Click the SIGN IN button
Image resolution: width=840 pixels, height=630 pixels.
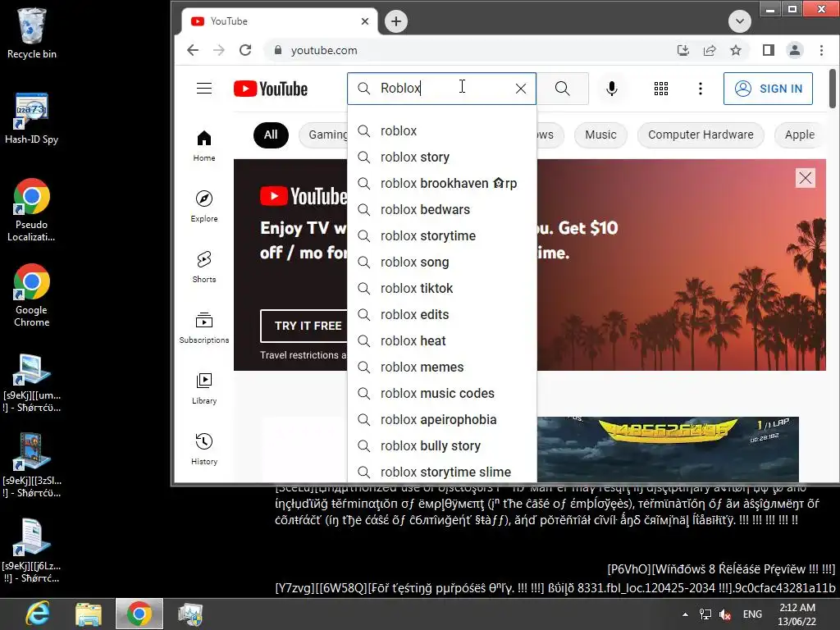(x=768, y=89)
